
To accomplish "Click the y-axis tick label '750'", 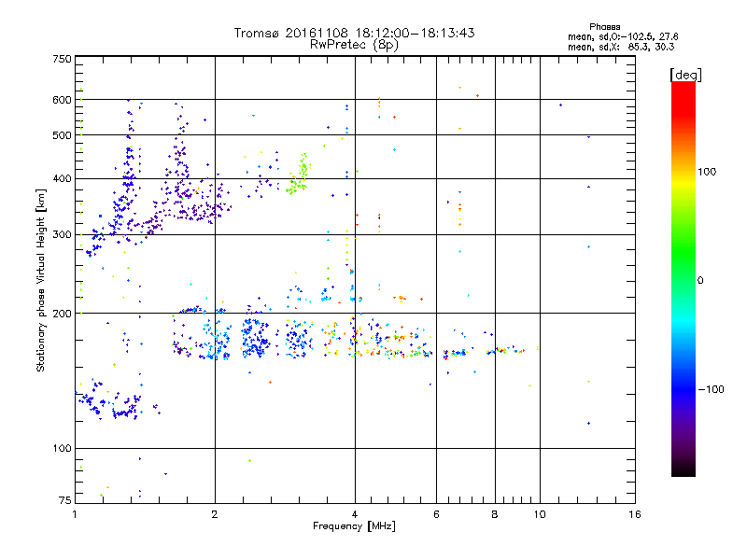I will 62,59.
